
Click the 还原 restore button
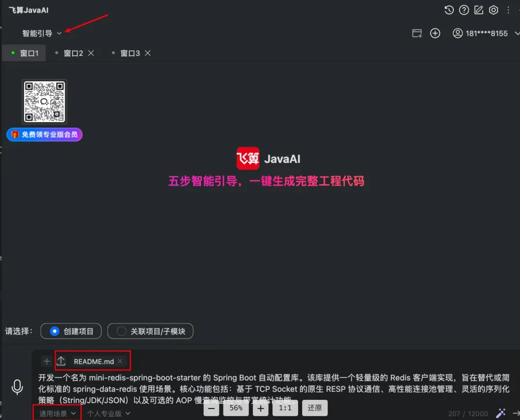[315, 408]
